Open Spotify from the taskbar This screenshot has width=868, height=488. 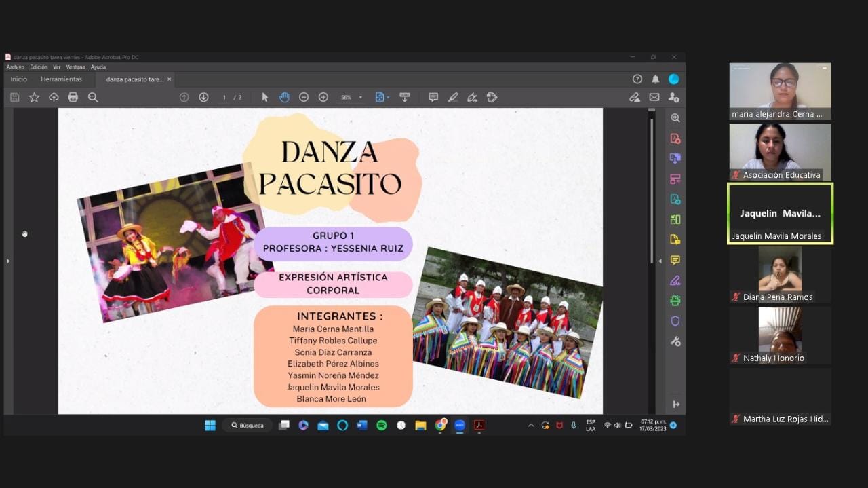382,426
